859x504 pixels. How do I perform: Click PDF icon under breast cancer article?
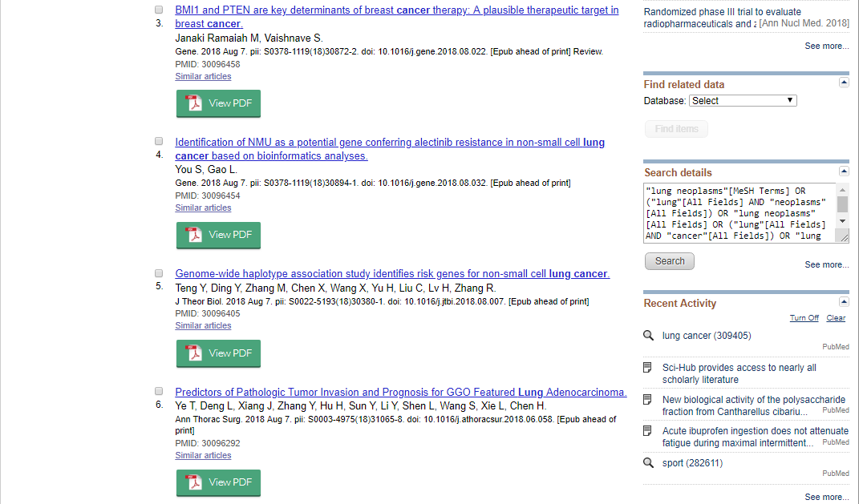click(194, 103)
